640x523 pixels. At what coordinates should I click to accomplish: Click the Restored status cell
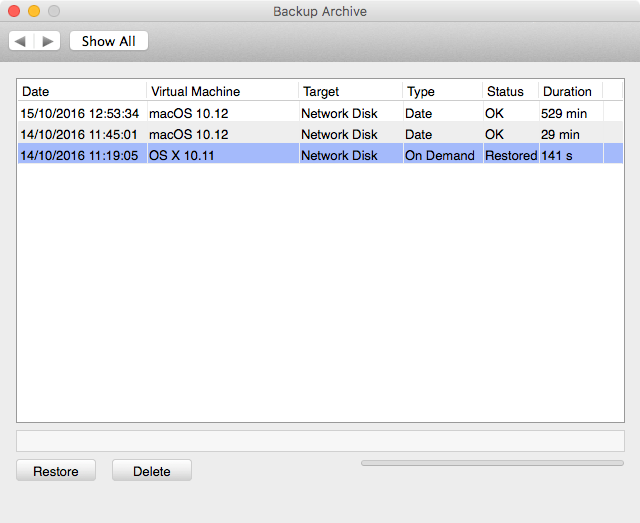(x=511, y=155)
